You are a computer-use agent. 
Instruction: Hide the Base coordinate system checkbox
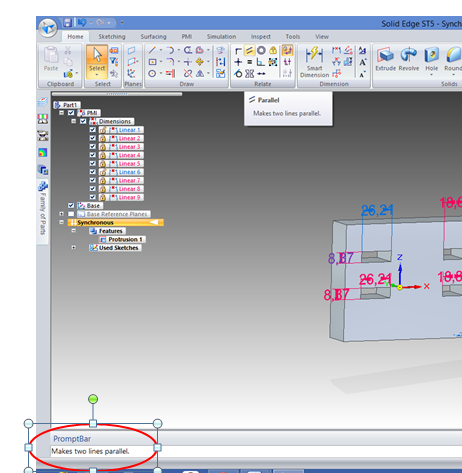[x=71, y=205]
